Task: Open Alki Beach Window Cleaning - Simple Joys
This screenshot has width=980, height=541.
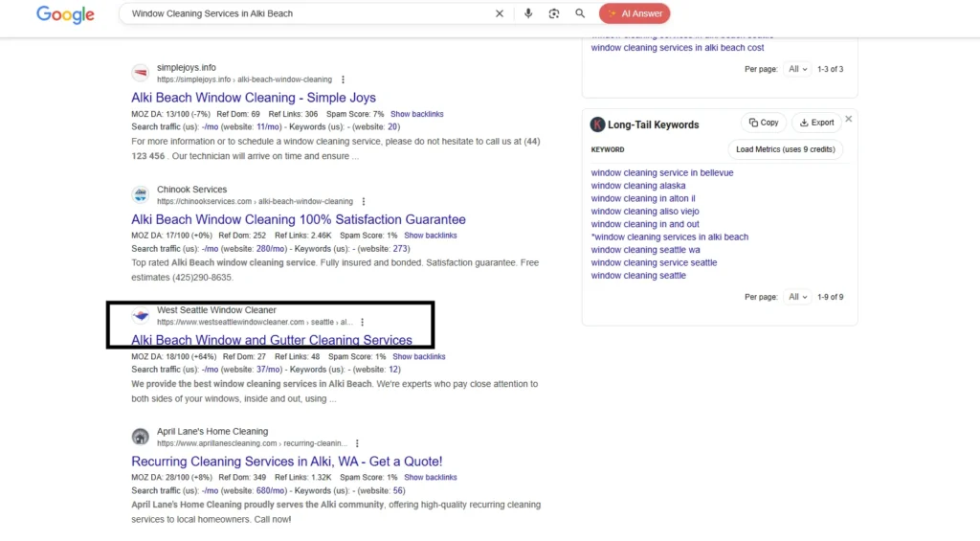Action: click(x=253, y=98)
